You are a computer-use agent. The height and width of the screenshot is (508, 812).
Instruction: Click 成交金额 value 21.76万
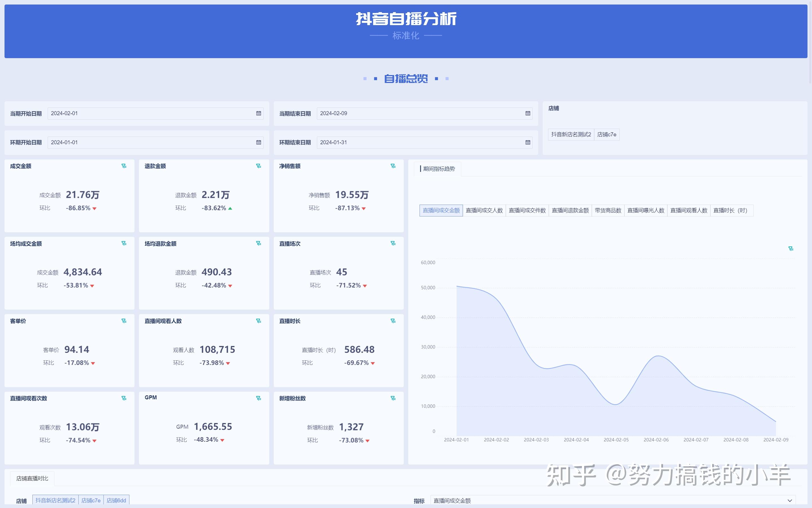(x=83, y=195)
